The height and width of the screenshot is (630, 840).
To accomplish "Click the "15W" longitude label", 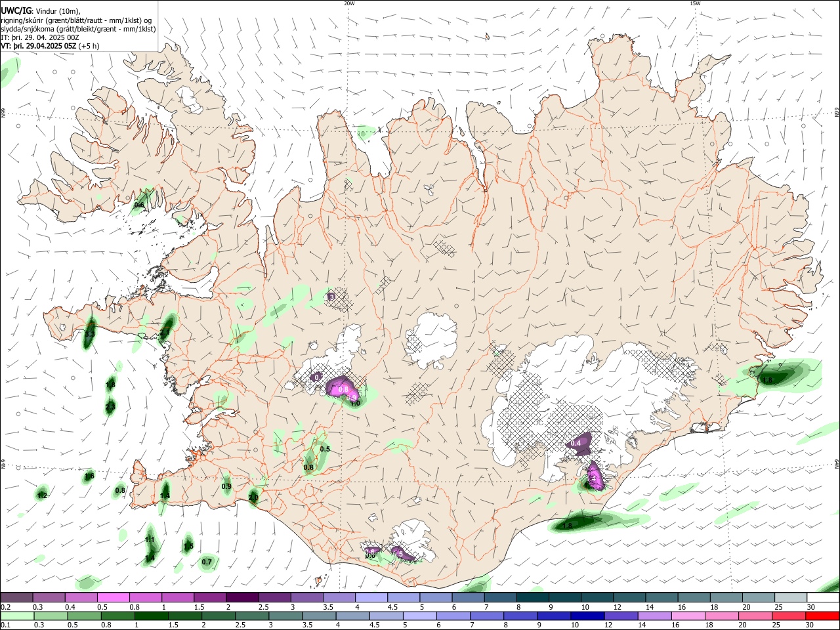I will click(695, 3).
